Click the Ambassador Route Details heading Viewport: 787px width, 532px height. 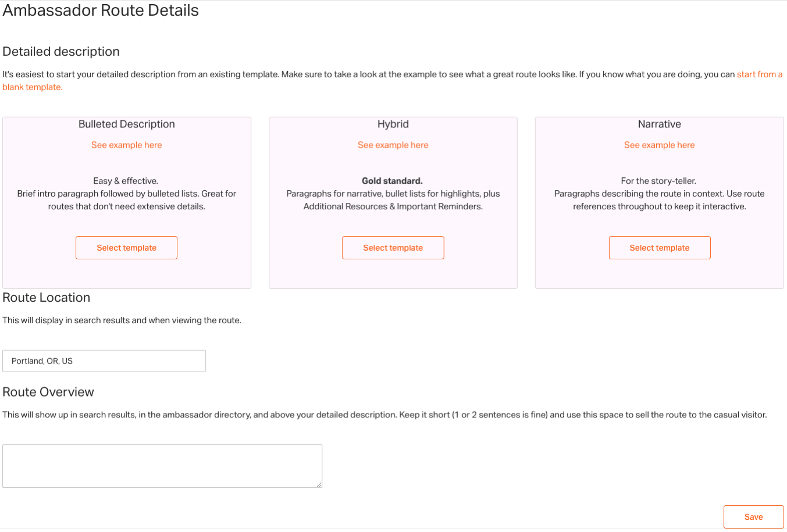[x=101, y=10]
